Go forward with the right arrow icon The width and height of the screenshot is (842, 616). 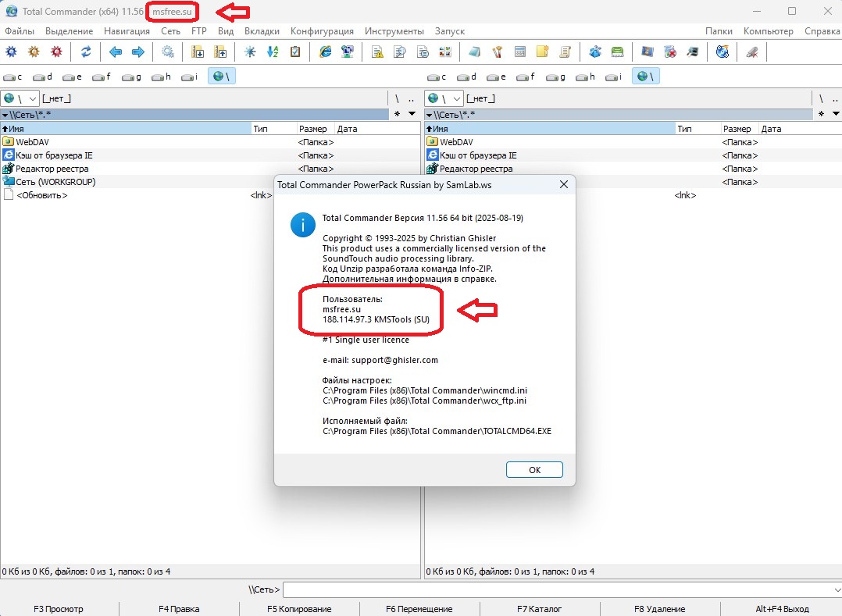(x=137, y=52)
